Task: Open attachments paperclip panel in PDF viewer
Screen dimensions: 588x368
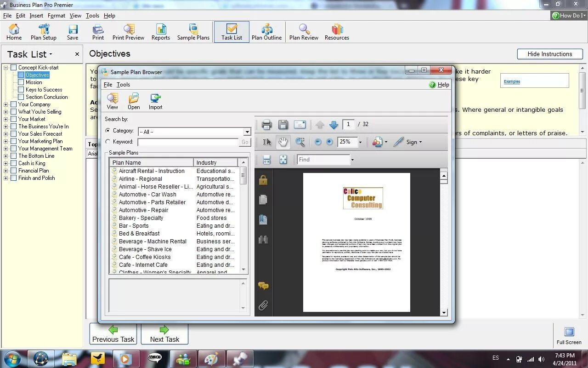Action: [263, 305]
